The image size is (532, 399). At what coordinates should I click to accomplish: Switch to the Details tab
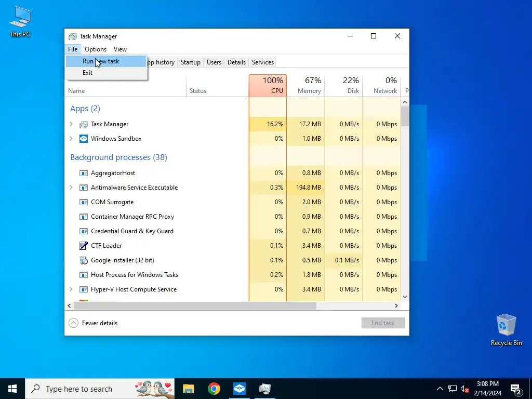coord(236,62)
